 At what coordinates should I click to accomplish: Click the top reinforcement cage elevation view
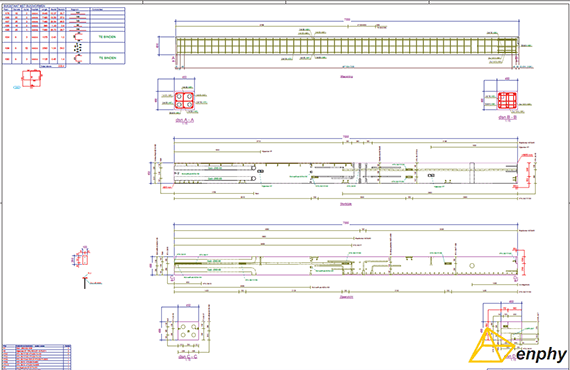tap(346, 46)
